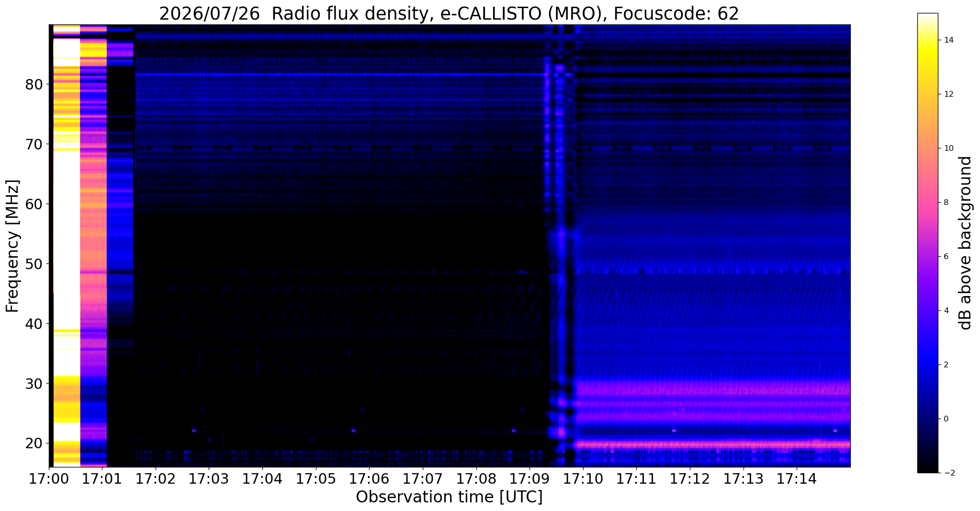Viewport: 980px width, 511px height.
Task: Click the pink-orange strip at 17:00:50 near 55 MHz
Action: point(93,235)
